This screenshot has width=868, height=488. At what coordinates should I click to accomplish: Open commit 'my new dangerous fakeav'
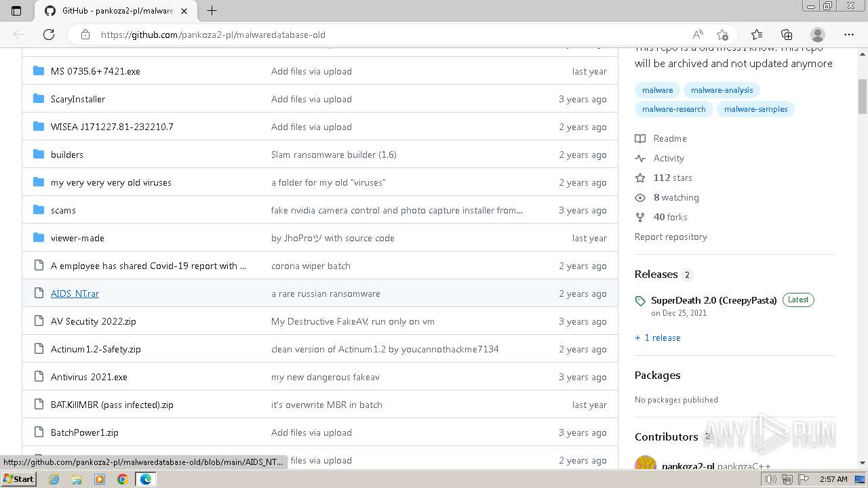tap(325, 377)
